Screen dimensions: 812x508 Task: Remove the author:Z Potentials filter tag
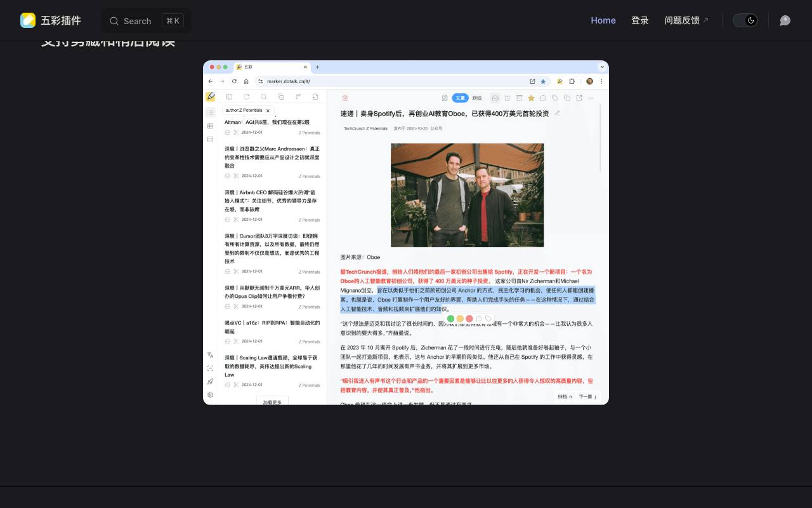pos(268,110)
